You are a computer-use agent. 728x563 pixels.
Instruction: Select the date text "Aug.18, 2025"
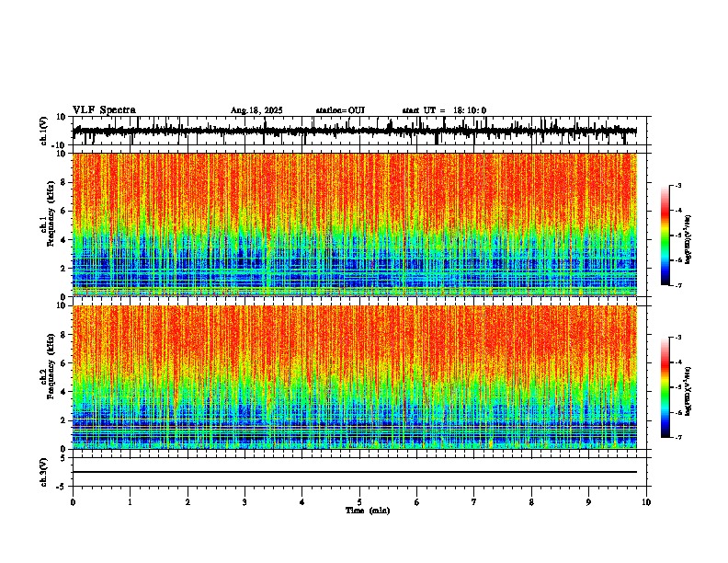pyautogui.click(x=256, y=110)
